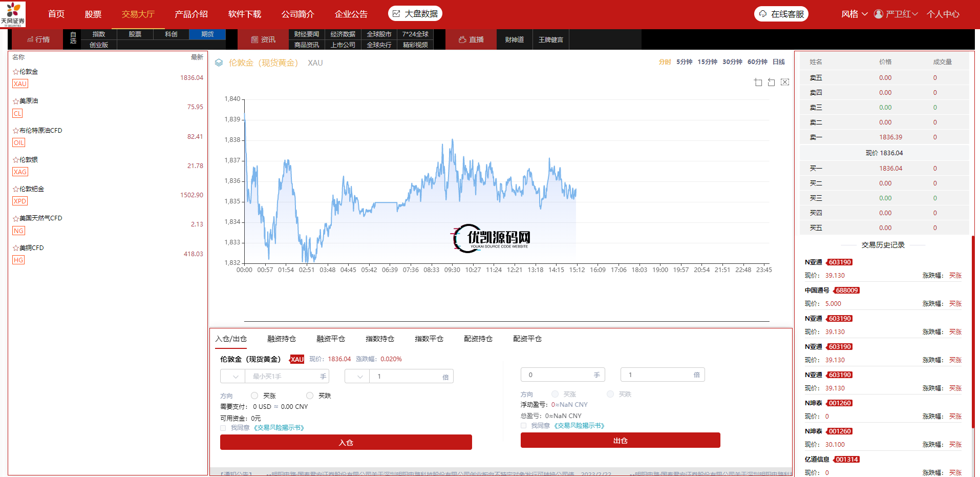Viewport: 980px width, 477px height.
Task: Click the layers icon before 伦敦金 chart title
Action: click(x=219, y=63)
